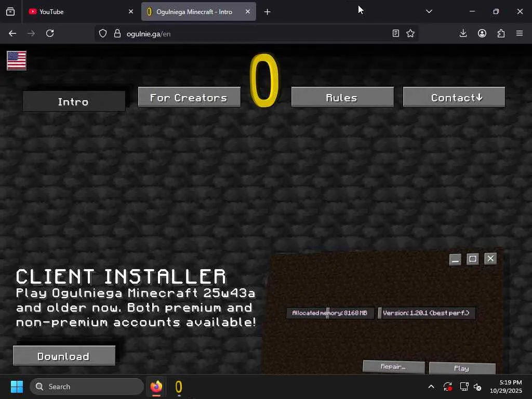Open Firefox from the taskbar
Screen dimensions: 532x399
coord(156,387)
